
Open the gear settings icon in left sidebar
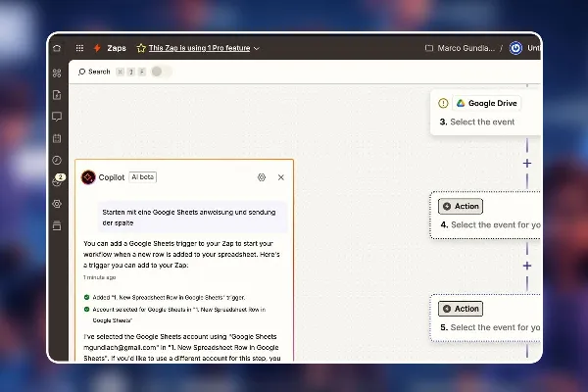[x=57, y=204]
